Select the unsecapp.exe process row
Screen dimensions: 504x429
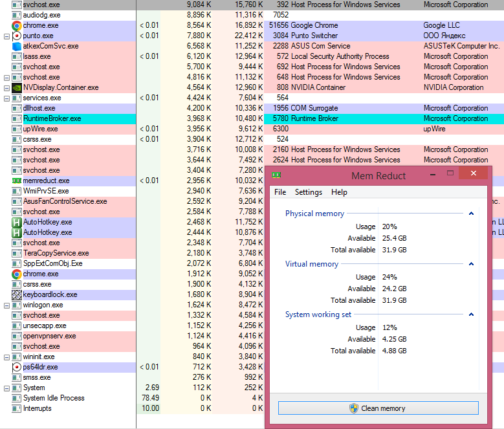(x=133, y=326)
